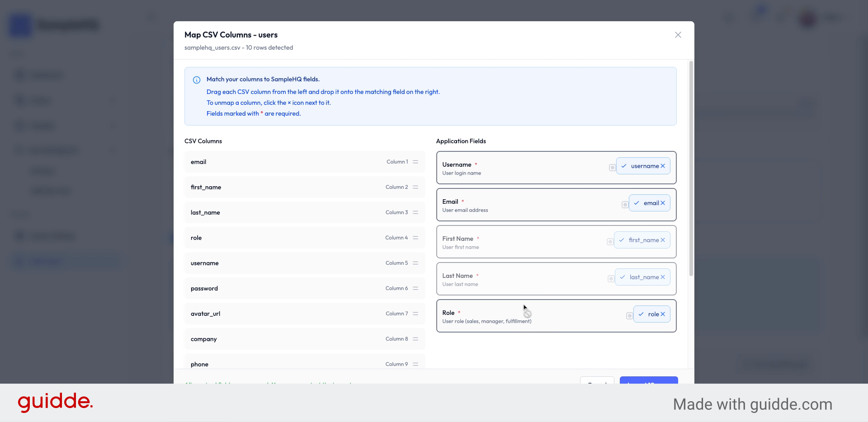Image resolution: width=868 pixels, height=422 pixels.
Task: Toggle the checkbox in the Role field box
Action: click(630, 316)
